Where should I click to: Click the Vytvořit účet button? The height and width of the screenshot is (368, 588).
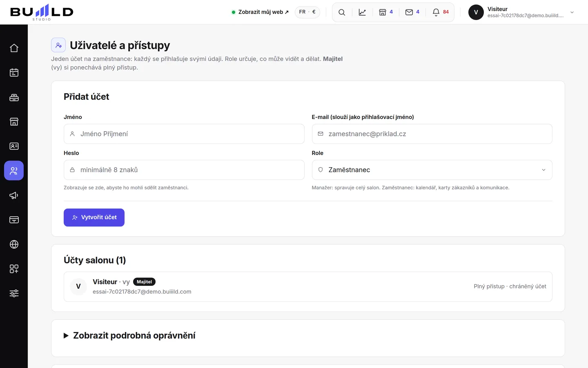coord(94,218)
